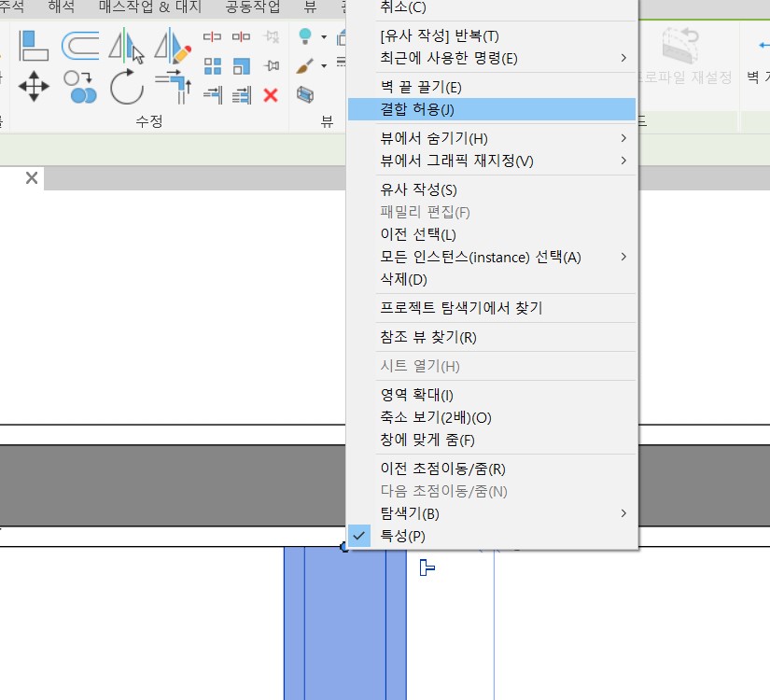Toggle the 특성(P) checked menu item
The image size is (770, 700).
[x=402, y=536]
